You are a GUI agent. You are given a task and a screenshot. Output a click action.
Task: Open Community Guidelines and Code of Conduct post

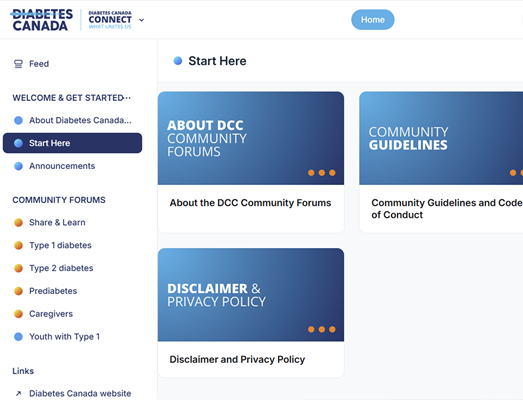(x=447, y=209)
